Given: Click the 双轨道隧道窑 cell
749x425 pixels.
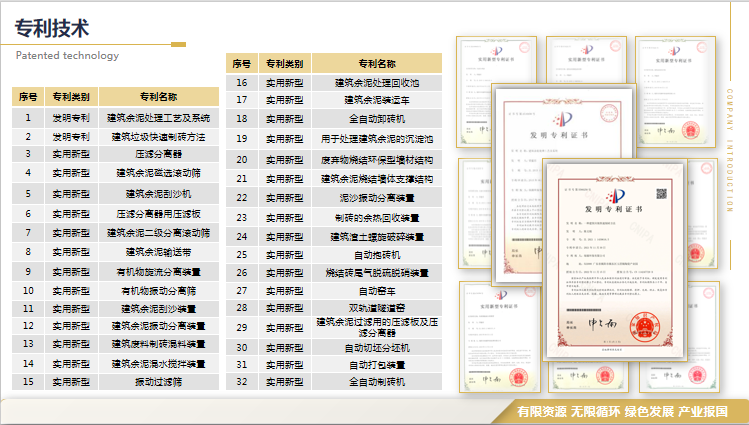Looking at the screenshot, I should pos(377,308).
